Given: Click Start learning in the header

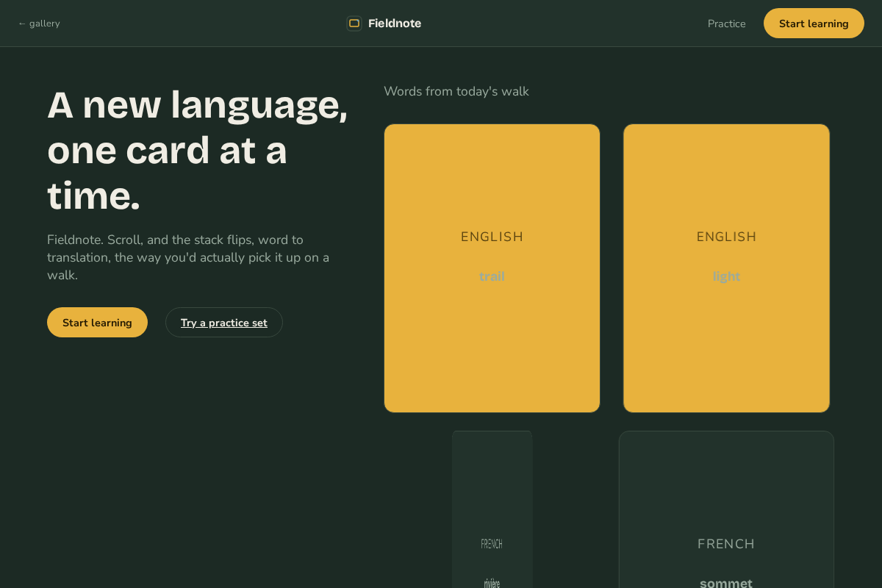Looking at the screenshot, I should 814,24.
